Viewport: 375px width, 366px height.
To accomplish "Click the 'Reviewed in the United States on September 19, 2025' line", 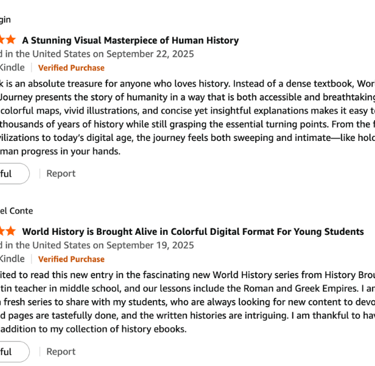I will 97,245.
